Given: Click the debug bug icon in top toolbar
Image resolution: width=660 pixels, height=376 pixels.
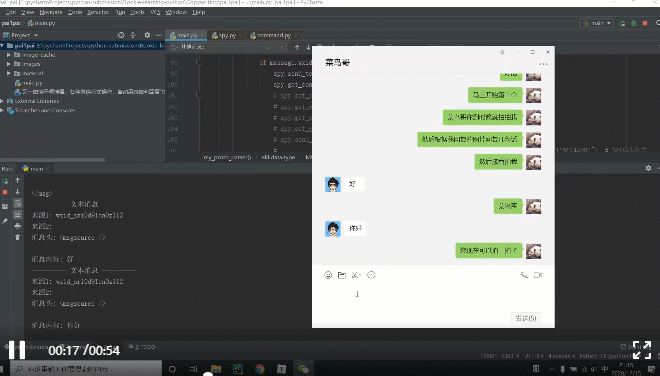Looking at the screenshot, I should pyautogui.click(x=633, y=23).
